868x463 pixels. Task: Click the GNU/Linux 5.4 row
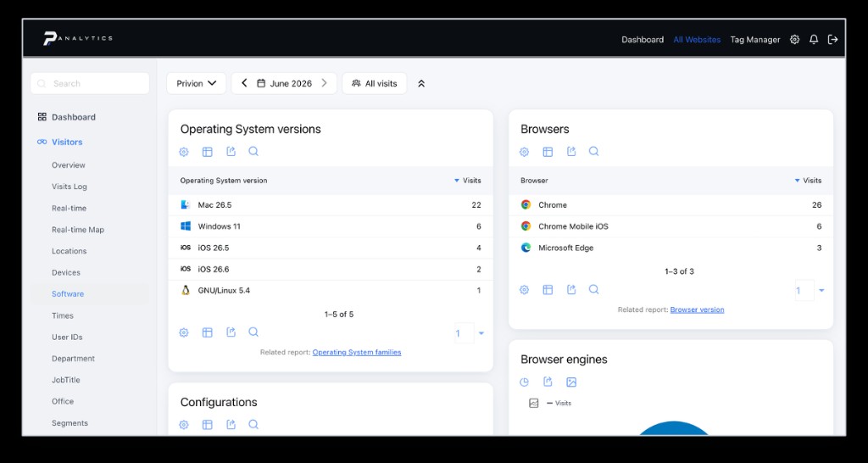[331, 291]
